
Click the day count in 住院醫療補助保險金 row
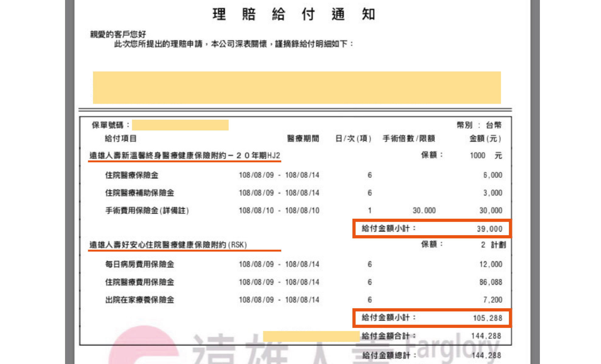click(370, 193)
